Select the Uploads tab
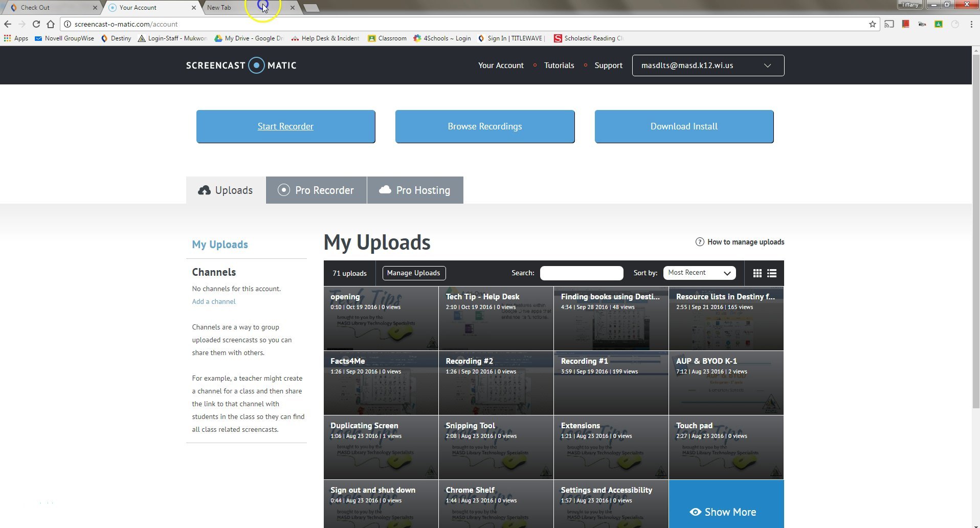This screenshot has width=980, height=528. [226, 190]
